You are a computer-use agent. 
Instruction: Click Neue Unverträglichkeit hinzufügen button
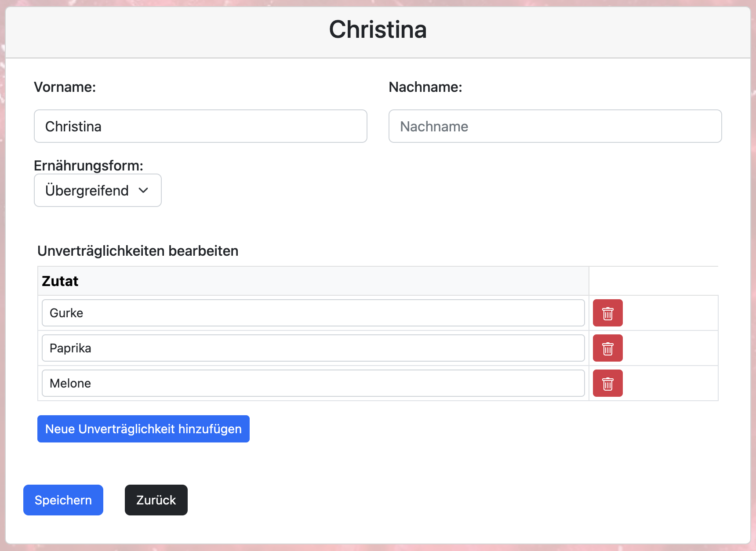143,429
